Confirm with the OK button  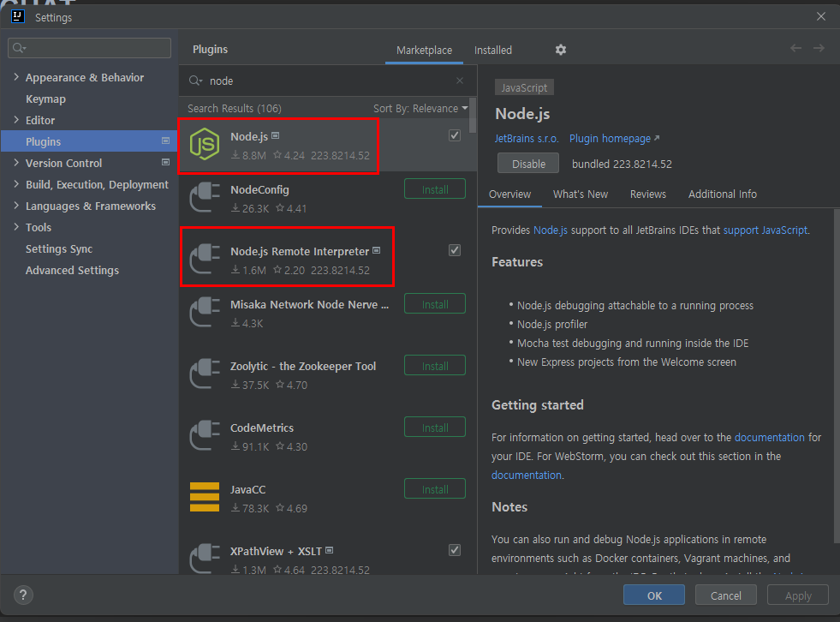click(654, 595)
